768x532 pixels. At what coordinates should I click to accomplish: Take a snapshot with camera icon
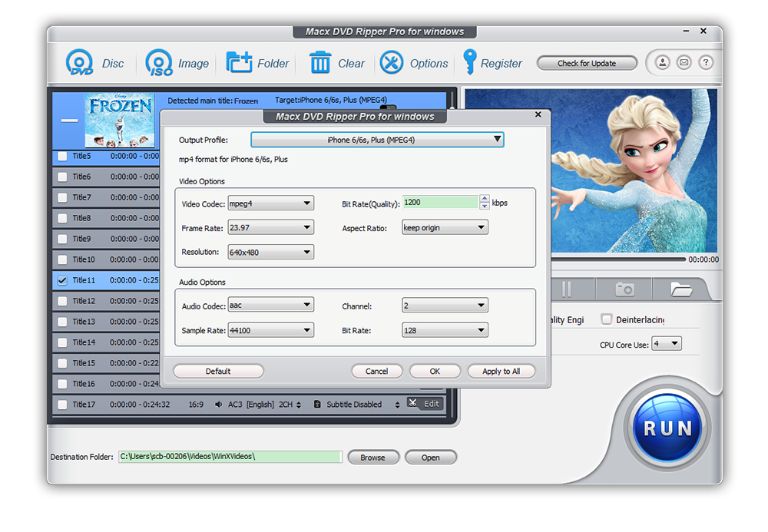[x=624, y=289]
